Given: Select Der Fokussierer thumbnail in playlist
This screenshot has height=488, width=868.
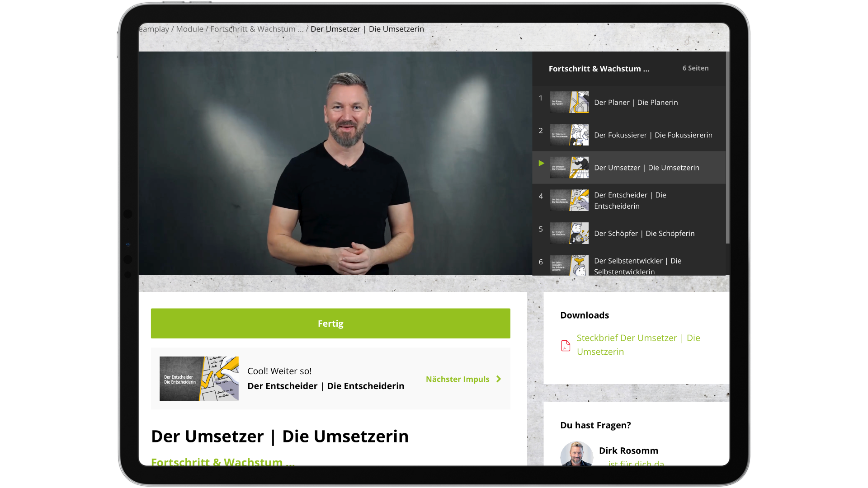Looking at the screenshot, I should click(x=569, y=135).
